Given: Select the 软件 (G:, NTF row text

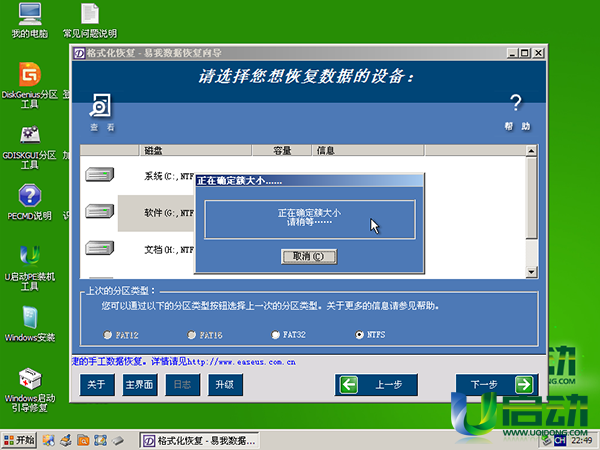Looking at the screenshot, I should [169, 213].
